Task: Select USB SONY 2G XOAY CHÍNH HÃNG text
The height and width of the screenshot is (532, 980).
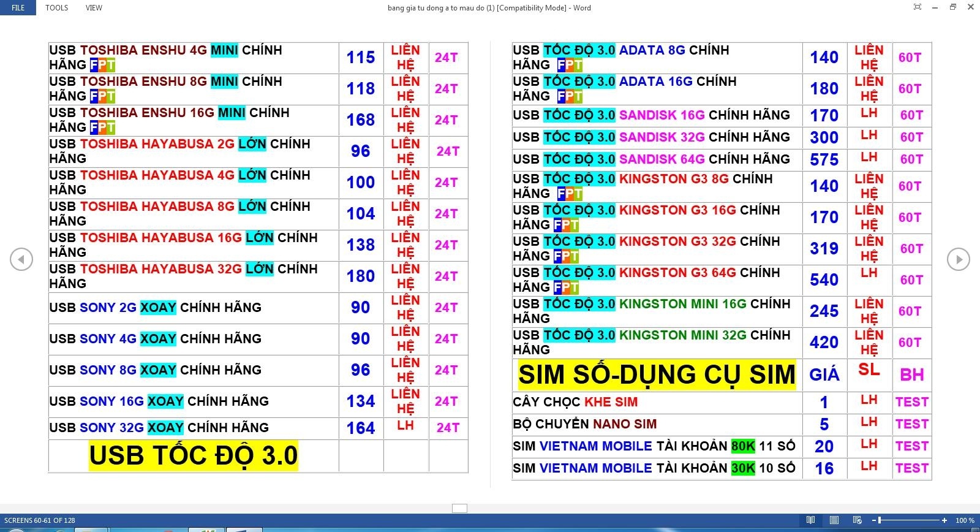Action: click(x=156, y=308)
